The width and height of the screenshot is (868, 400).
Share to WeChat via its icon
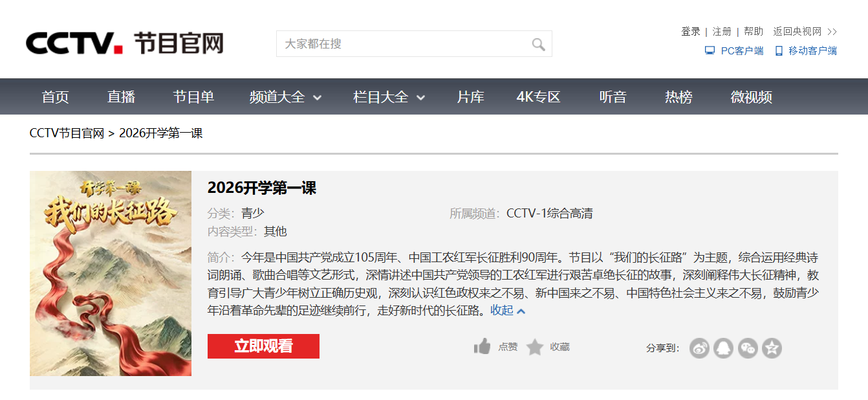[x=748, y=348]
